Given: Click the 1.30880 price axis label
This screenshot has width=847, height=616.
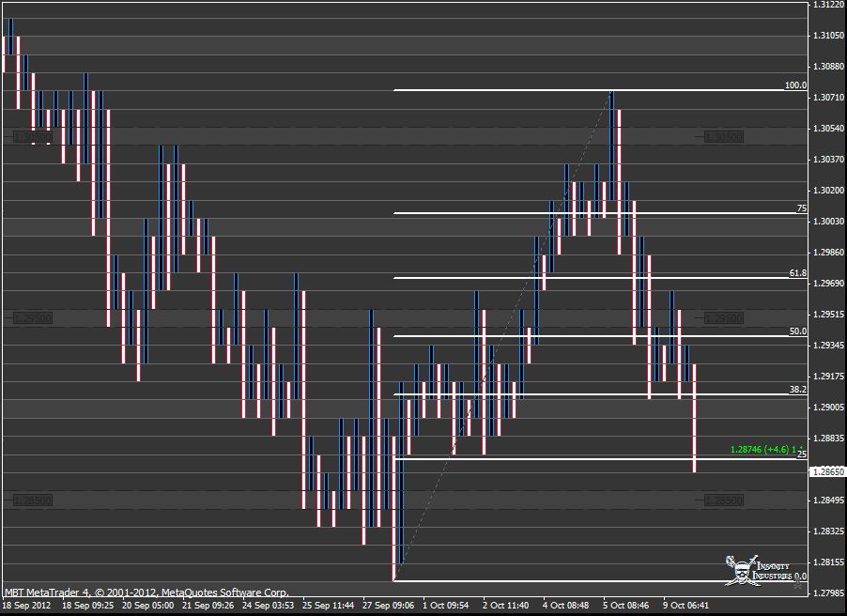Looking at the screenshot, I should (x=828, y=66).
